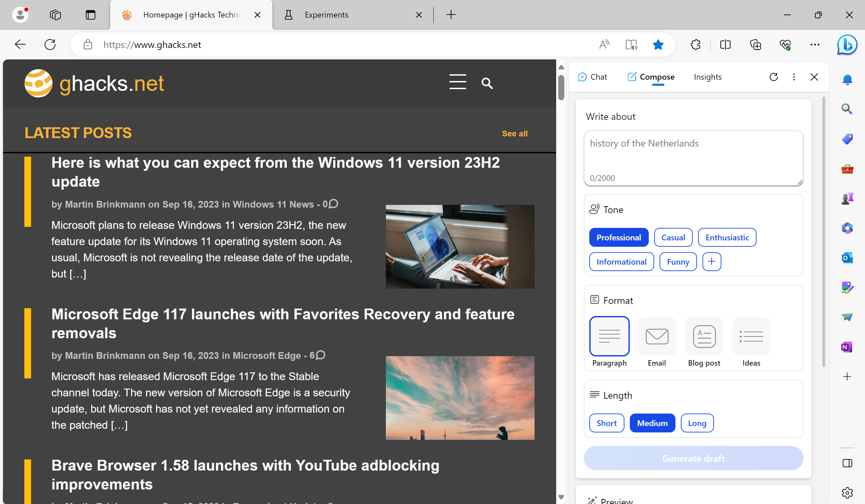
Task: Toggle sidebar visibility panel icon
Action: click(847, 463)
